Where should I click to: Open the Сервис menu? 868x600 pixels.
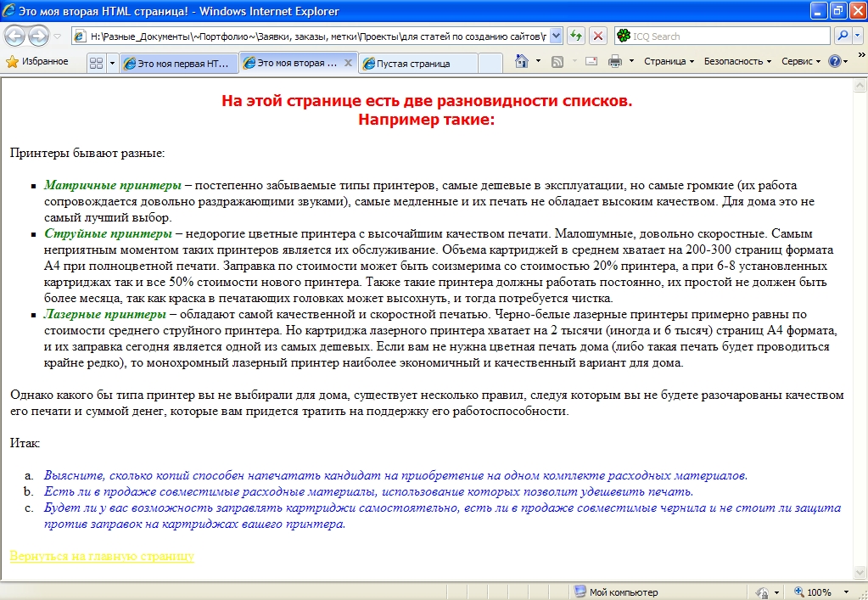point(801,61)
